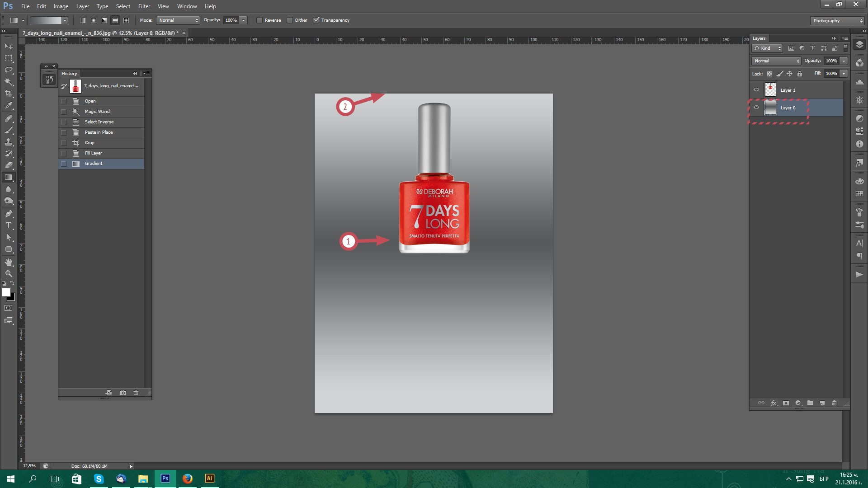Enable the Dither checkbox
The height and width of the screenshot is (488, 868).
point(290,20)
